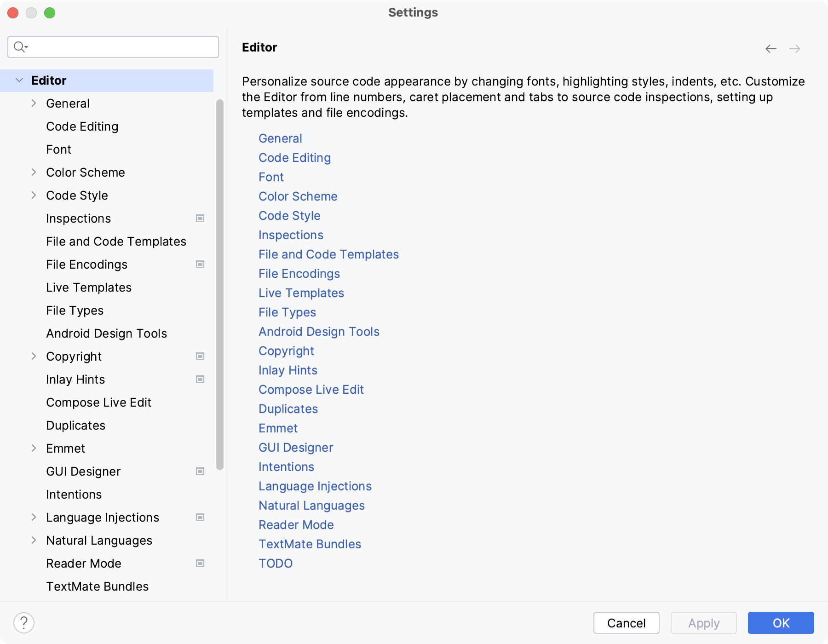828x644 pixels.
Task: Select Android Design Tools in the tree
Action: [106, 333]
